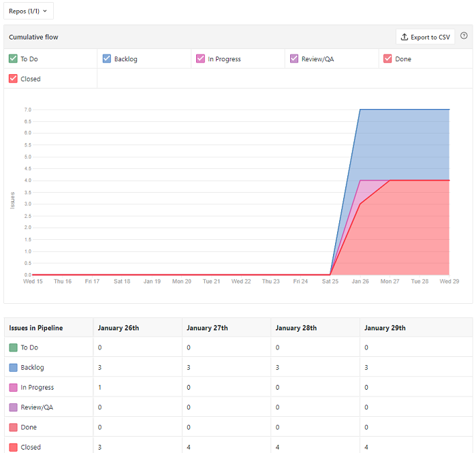Click the Done table color swatch
Viewport: 476px width, 453px height.
click(x=13, y=427)
